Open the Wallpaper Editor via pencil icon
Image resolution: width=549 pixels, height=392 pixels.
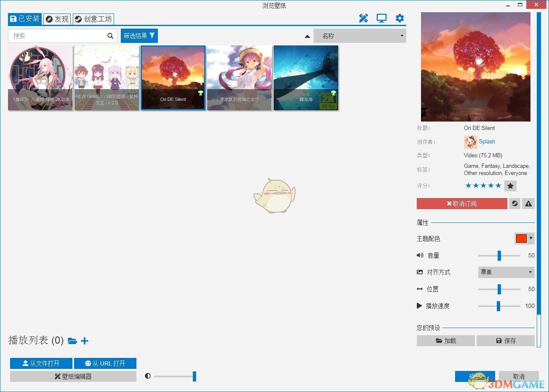(363, 18)
